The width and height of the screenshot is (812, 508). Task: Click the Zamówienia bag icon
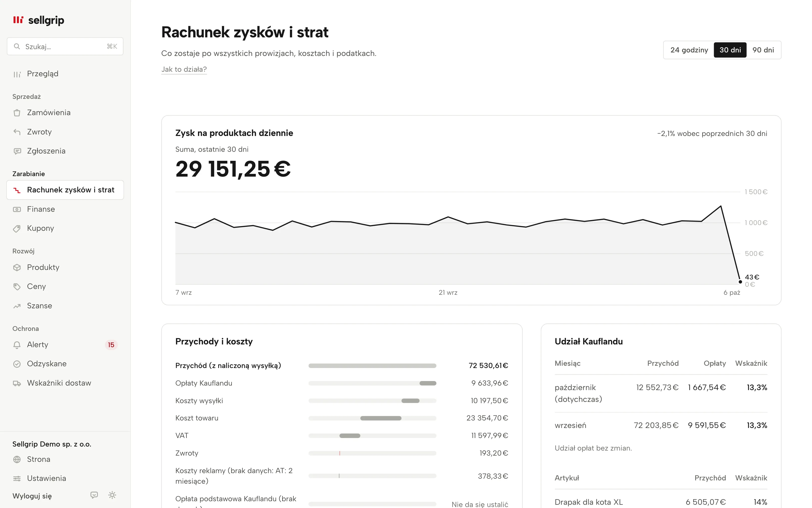click(x=17, y=113)
